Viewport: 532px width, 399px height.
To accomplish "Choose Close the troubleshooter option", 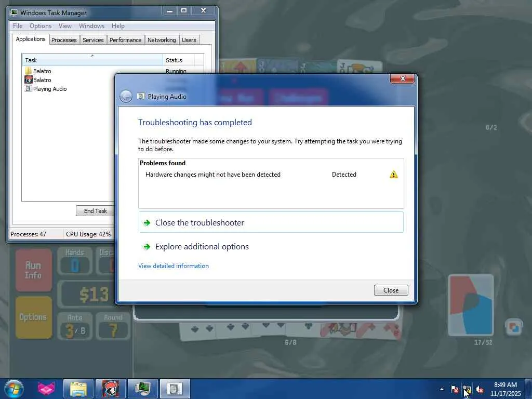I will click(x=271, y=222).
